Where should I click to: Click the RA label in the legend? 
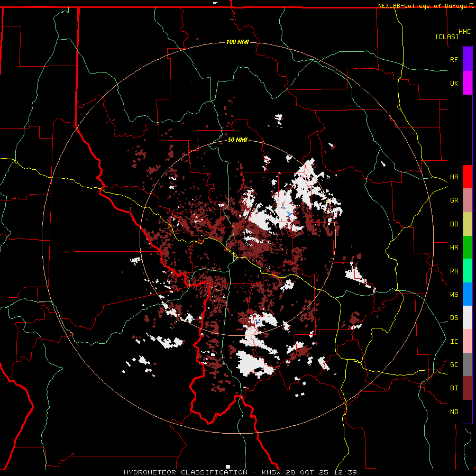tap(454, 271)
